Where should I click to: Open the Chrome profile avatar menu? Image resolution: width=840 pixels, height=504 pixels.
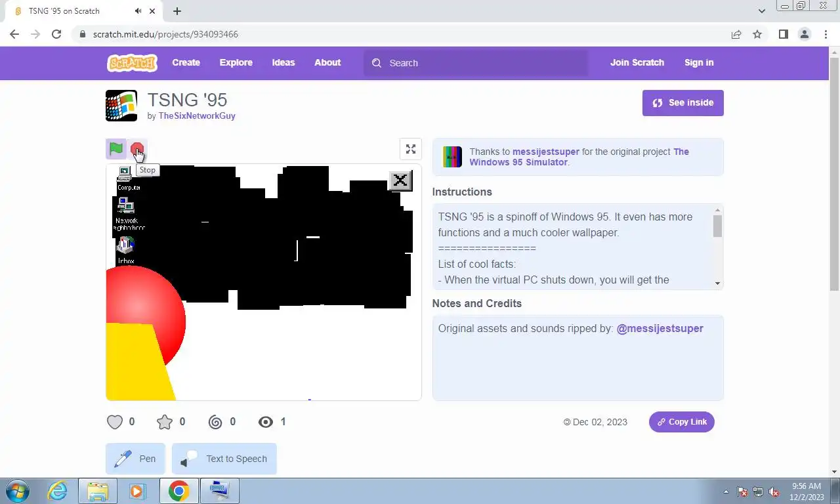click(x=804, y=34)
